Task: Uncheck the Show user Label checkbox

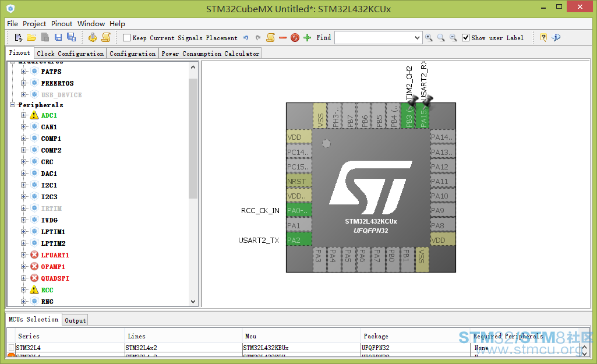Action: 465,38
